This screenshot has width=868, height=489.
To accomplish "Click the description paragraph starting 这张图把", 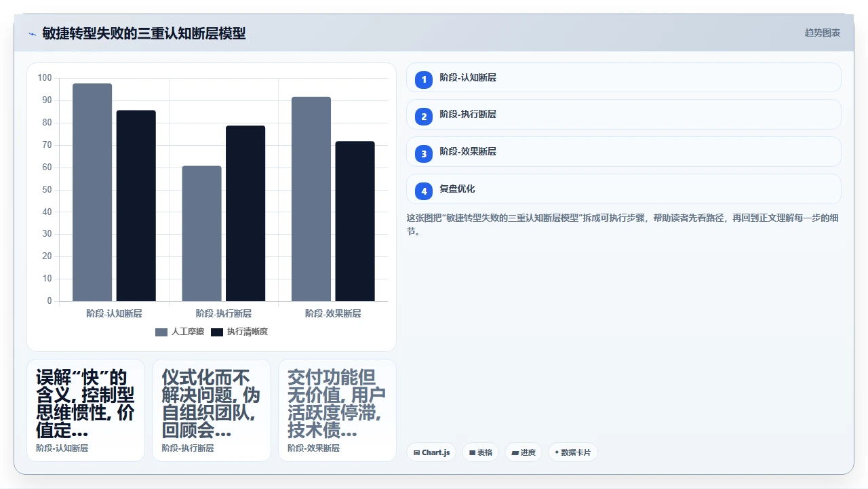I will click(623, 224).
